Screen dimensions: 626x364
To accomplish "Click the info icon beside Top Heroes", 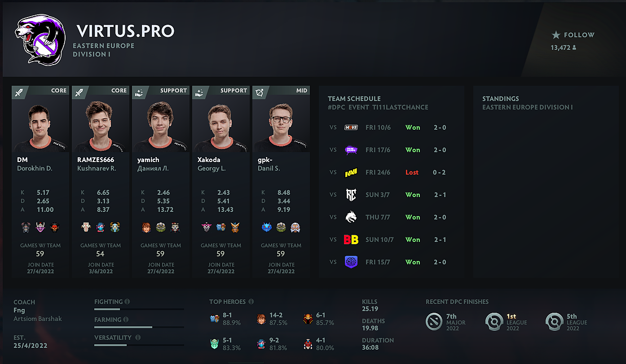I will (251, 302).
